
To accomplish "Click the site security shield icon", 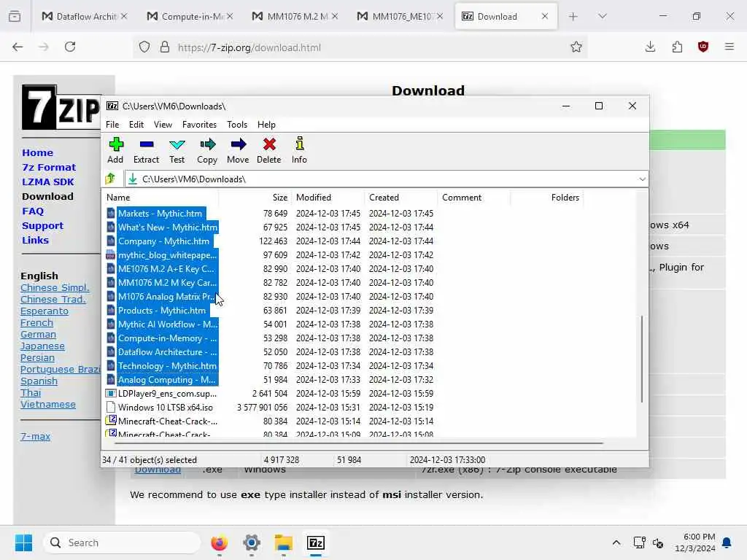I will (x=144, y=47).
